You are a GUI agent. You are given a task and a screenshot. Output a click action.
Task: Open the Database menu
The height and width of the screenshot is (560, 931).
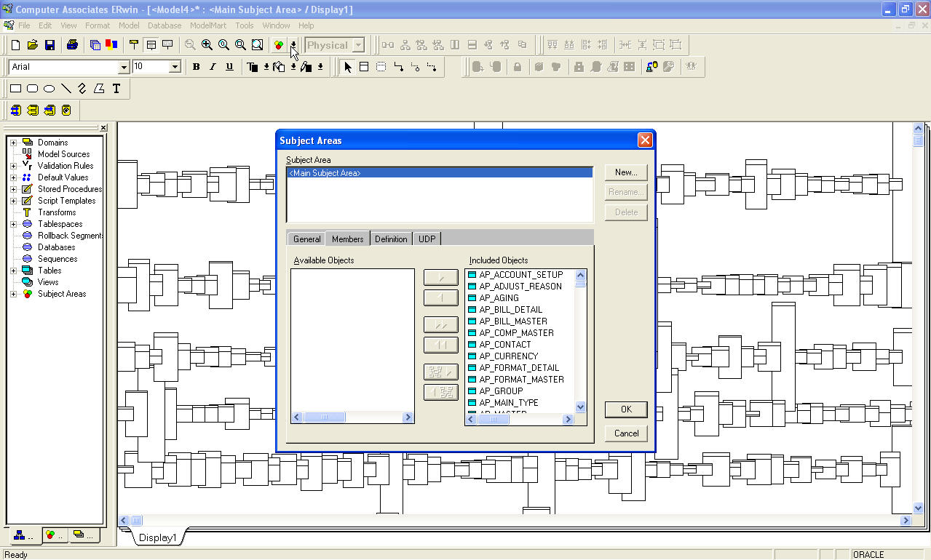point(164,25)
